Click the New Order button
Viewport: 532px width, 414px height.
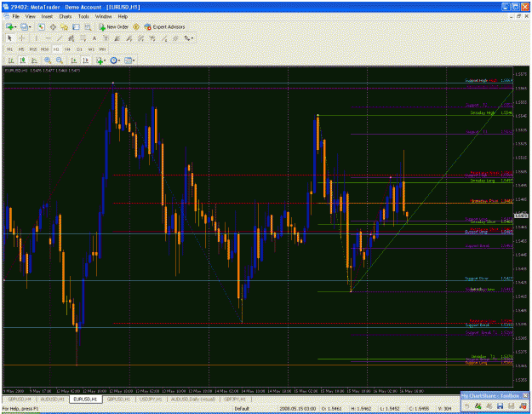click(114, 26)
